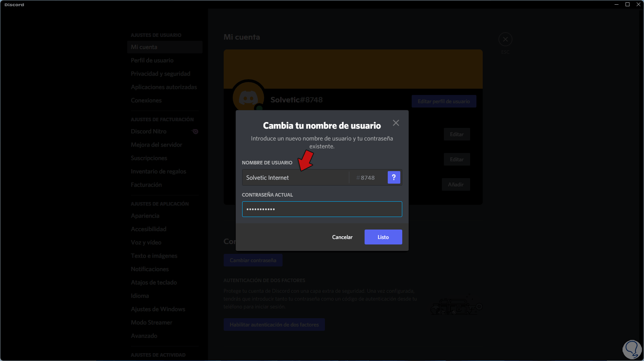Screen dimensions: 644x361
Task: Open Aplicaciones autorizadas section
Action: pyautogui.click(x=165, y=87)
